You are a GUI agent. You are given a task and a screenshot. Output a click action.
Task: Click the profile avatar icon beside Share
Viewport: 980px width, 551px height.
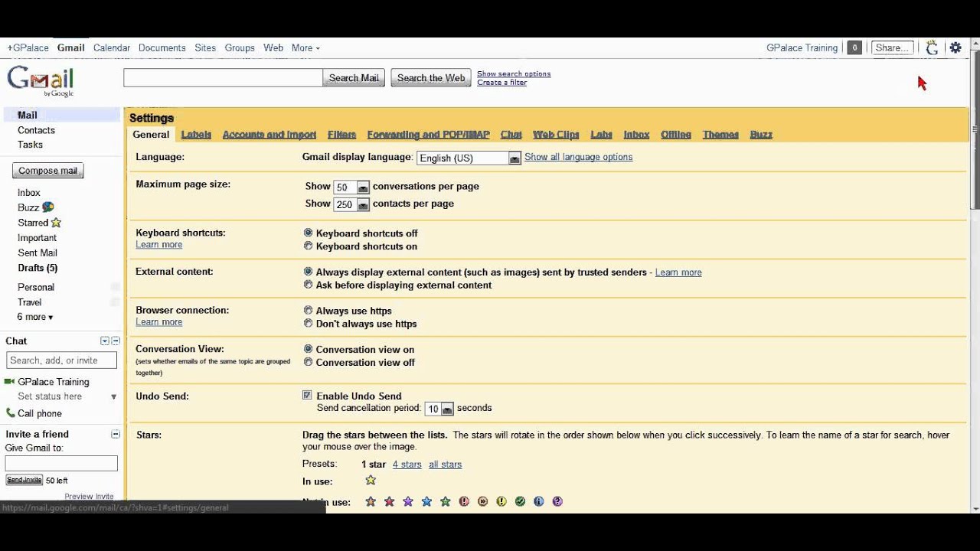(x=932, y=47)
